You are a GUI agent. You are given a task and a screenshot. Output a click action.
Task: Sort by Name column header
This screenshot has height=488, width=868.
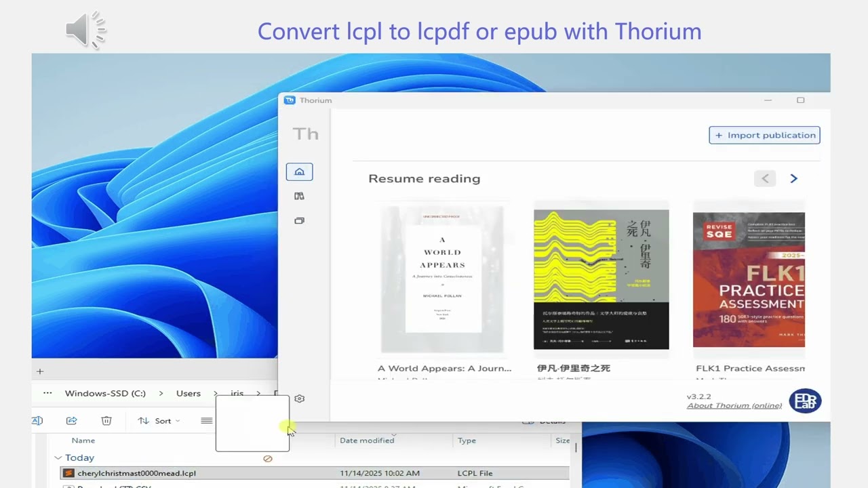(x=83, y=441)
